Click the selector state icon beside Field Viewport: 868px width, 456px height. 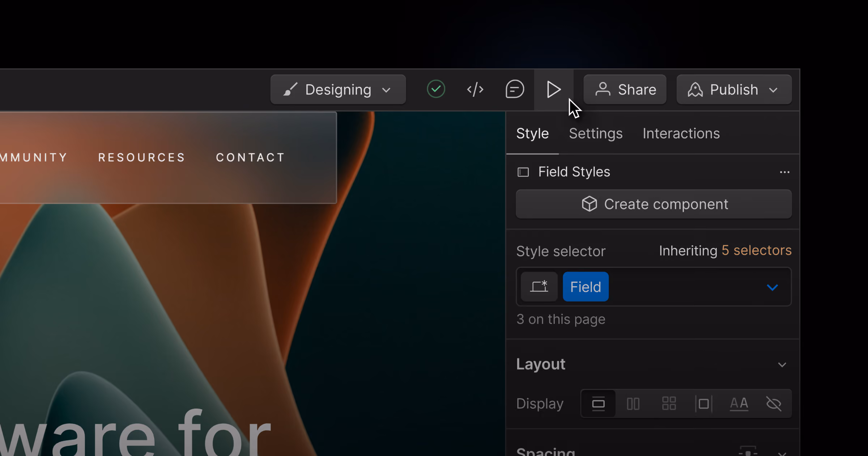tap(539, 287)
